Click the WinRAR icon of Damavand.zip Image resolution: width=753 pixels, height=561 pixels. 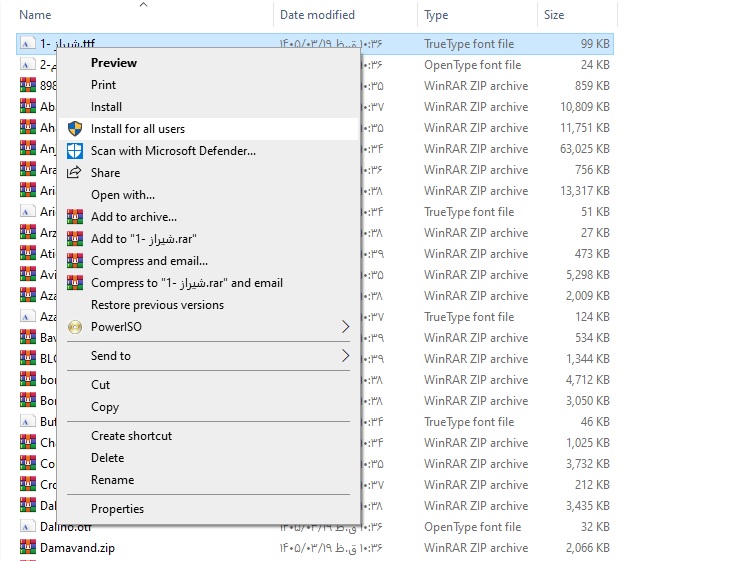pyautogui.click(x=28, y=548)
